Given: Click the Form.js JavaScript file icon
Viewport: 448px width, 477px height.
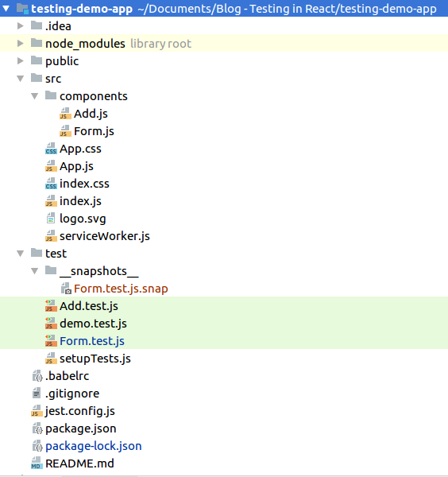Looking at the screenshot, I should [65, 131].
